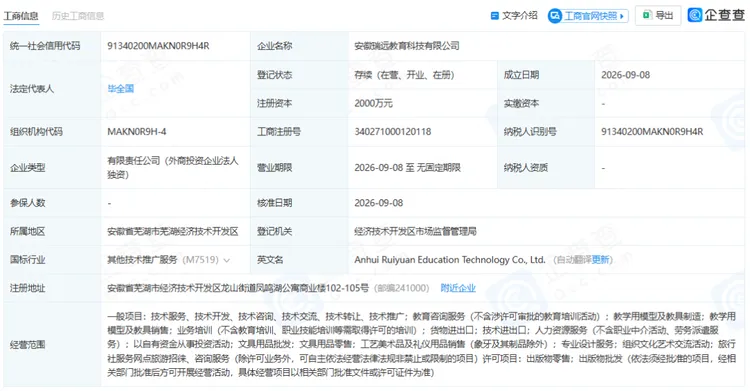
Task: Click the 企业类型 label
Action: point(27,168)
